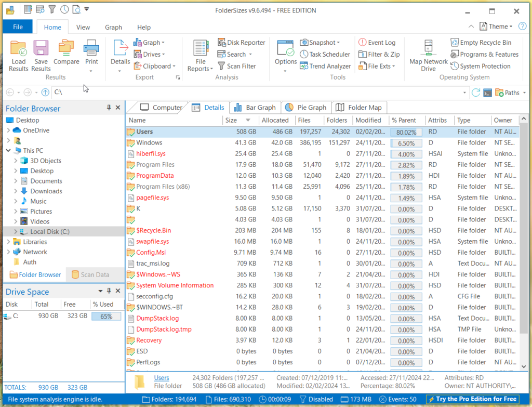Image resolution: width=532 pixels, height=407 pixels.
Task: Open Programs & Features
Action: [x=485, y=54]
